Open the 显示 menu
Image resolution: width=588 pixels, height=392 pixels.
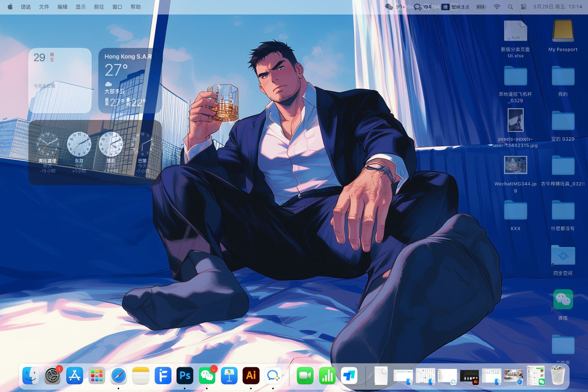[x=81, y=7]
